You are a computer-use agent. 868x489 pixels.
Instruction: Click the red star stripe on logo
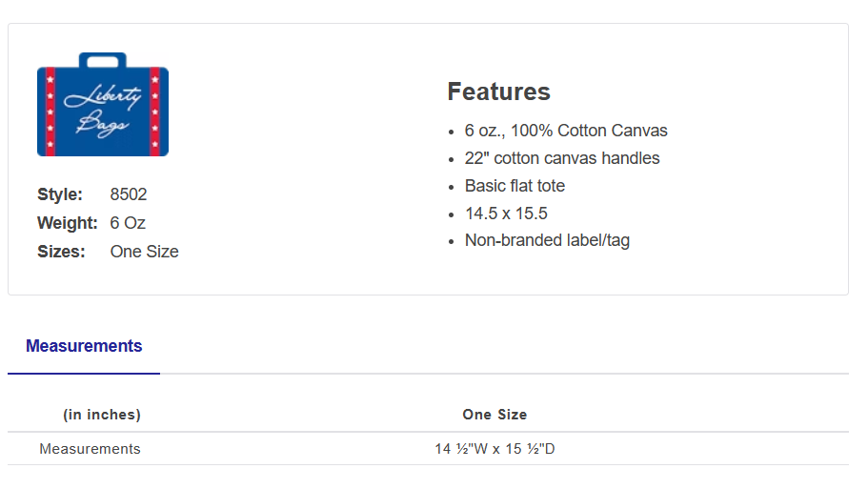(x=156, y=112)
